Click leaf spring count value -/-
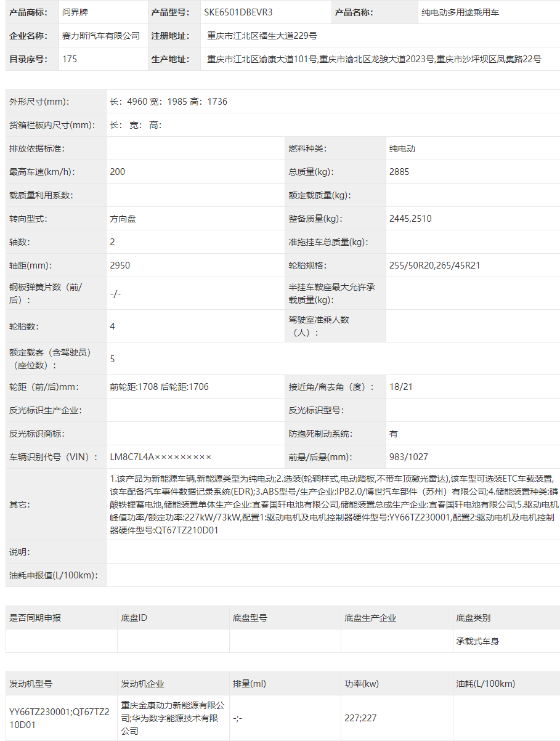Viewport: 560px width, 741px height. pyautogui.click(x=115, y=294)
